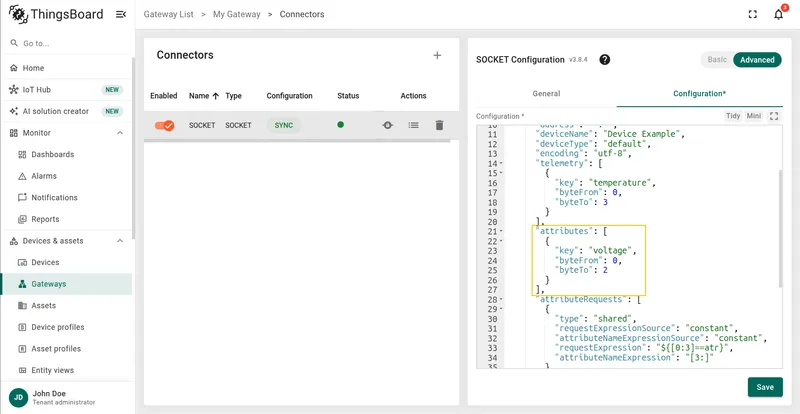Collapse the Monitor section
The image size is (800, 414).
(120, 133)
